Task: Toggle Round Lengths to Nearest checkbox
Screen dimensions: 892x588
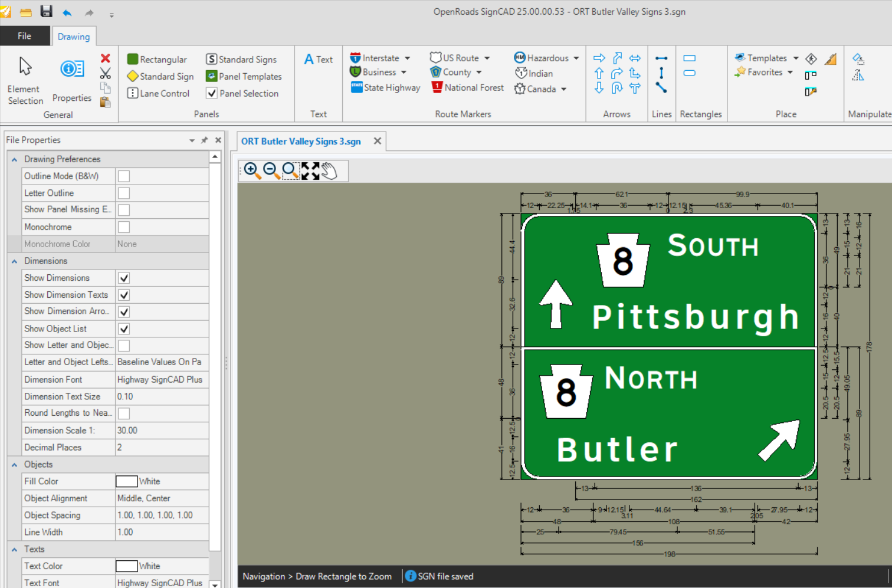Action: click(124, 414)
